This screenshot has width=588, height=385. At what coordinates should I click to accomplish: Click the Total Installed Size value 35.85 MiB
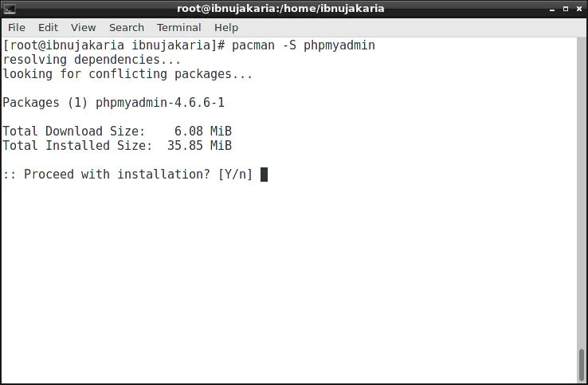pyautogui.click(x=199, y=146)
